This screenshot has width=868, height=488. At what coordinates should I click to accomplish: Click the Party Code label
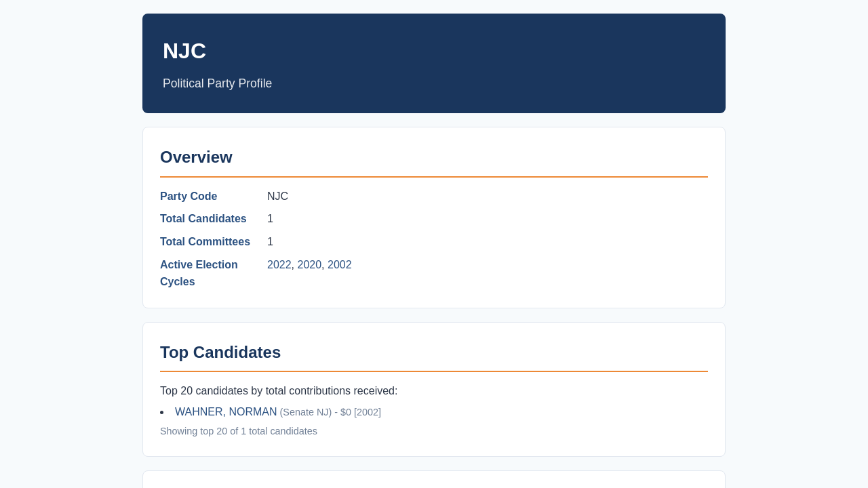(x=189, y=197)
